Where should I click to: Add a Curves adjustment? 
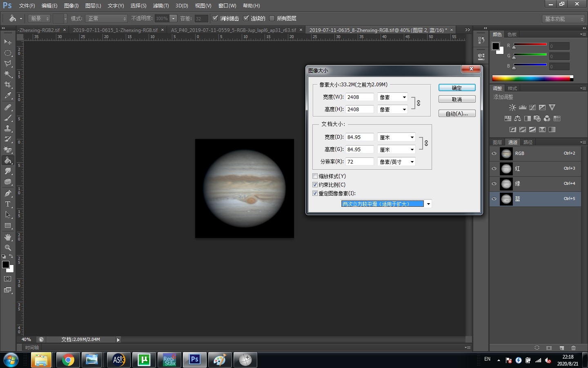coord(532,108)
